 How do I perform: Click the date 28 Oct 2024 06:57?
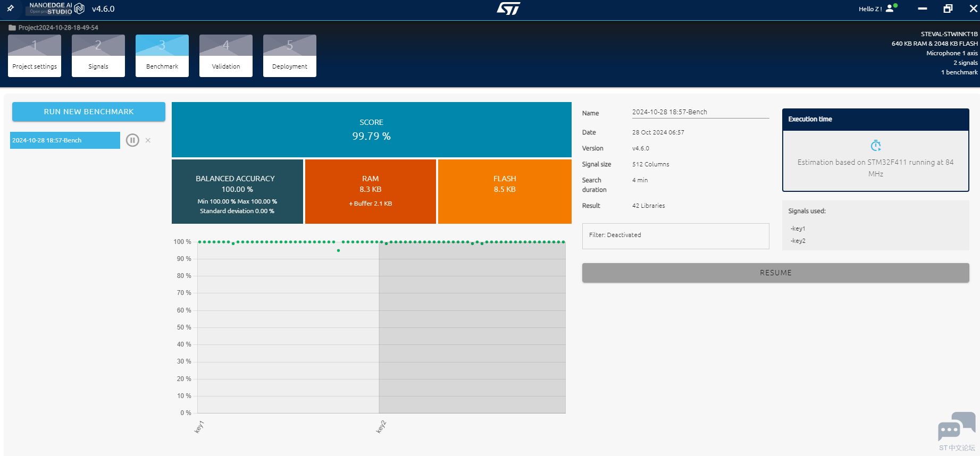pos(658,132)
